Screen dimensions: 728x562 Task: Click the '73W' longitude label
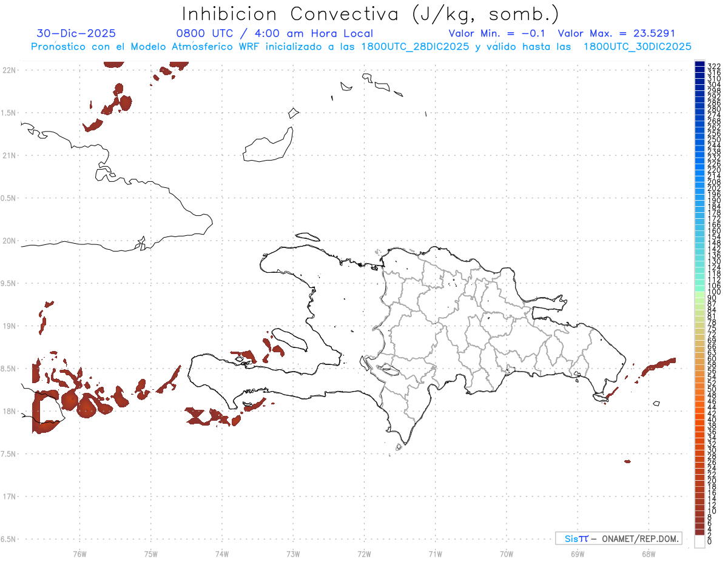(293, 554)
